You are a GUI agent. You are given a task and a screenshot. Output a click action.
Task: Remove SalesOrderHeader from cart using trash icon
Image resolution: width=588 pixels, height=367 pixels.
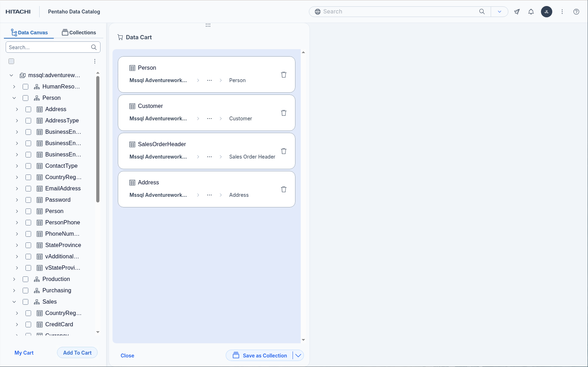click(283, 151)
